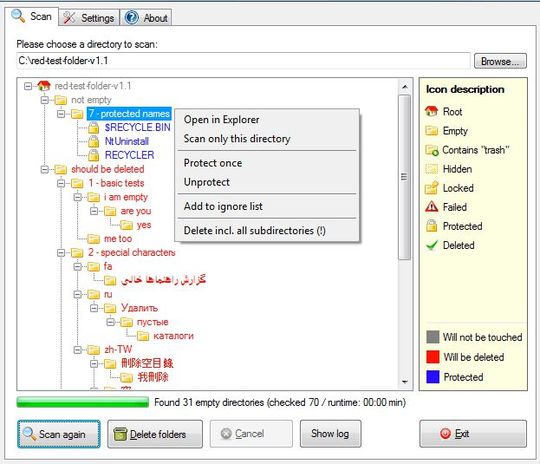Click the green scan progress bar
Image resolution: width=540 pixels, height=464 pixels.
click(83, 402)
